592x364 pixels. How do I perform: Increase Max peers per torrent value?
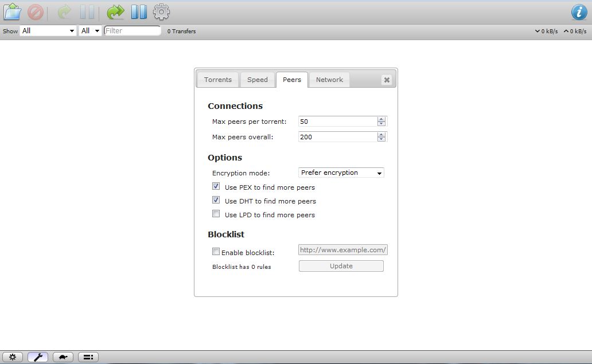click(381, 119)
